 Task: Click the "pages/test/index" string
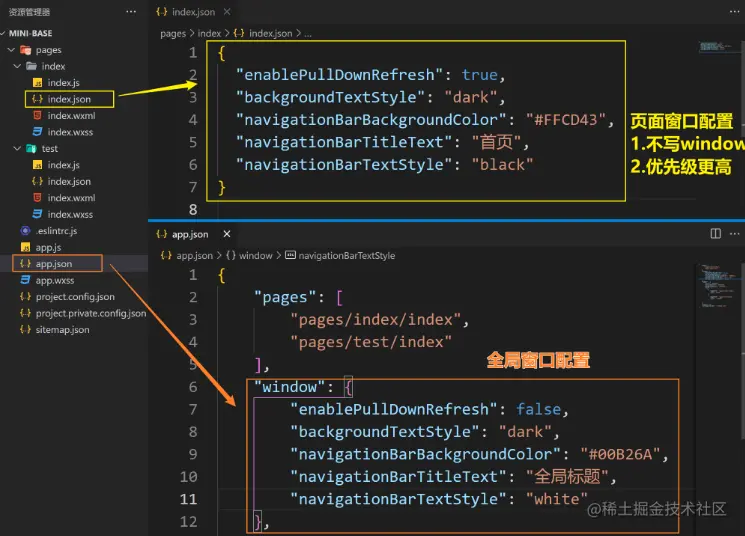pyautogui.click(x=371, y=342)
